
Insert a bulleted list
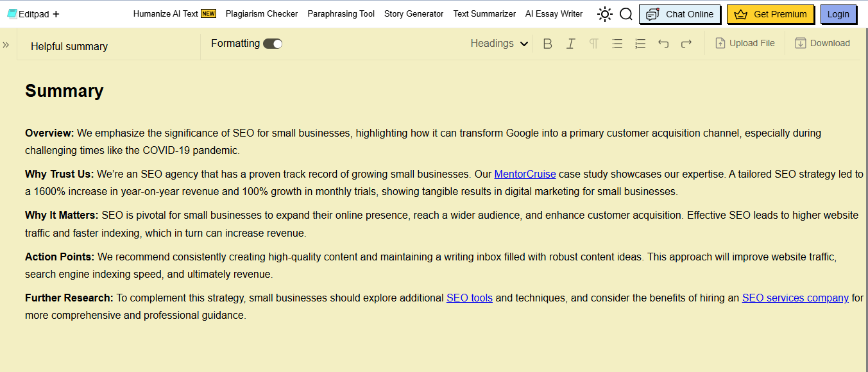[617, 44]
